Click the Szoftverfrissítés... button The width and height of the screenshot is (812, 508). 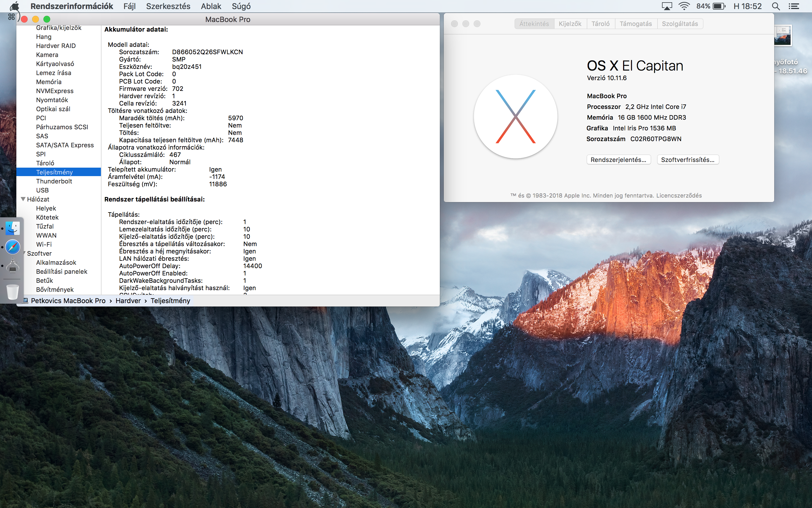pos(688,159)
